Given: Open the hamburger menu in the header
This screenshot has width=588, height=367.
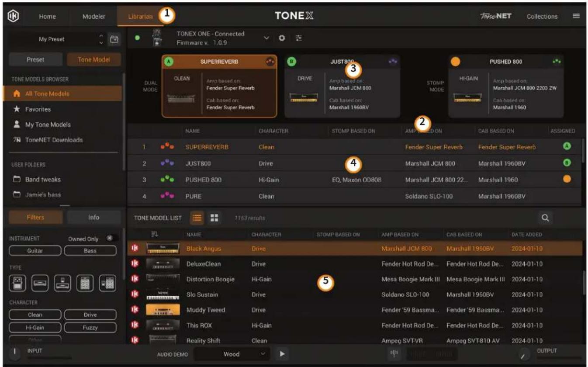Looking at the screenshot, I should [576, 16].
